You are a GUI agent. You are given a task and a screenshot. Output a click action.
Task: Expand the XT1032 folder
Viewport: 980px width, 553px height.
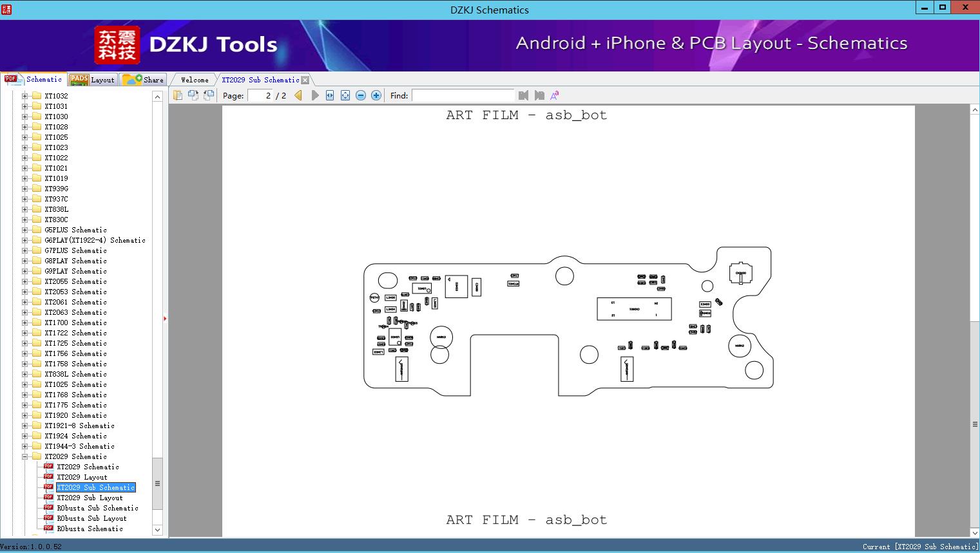25,96
